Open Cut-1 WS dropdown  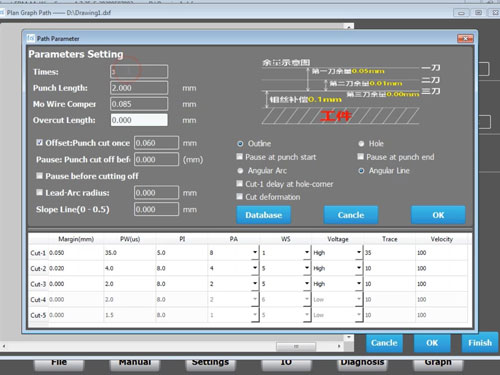click(x=307, y=253)
